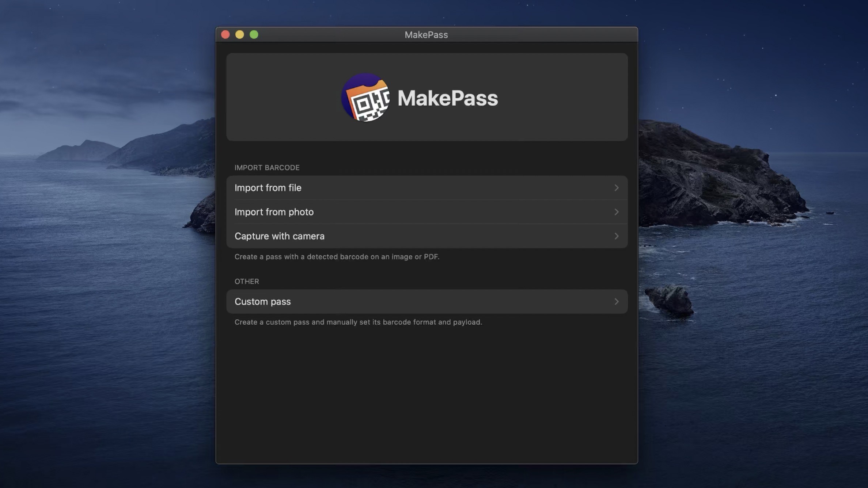The width and height of the screenshot is (868, 488).
Task: Click the detected barcode description text
Action: click(x=337, y=257)
